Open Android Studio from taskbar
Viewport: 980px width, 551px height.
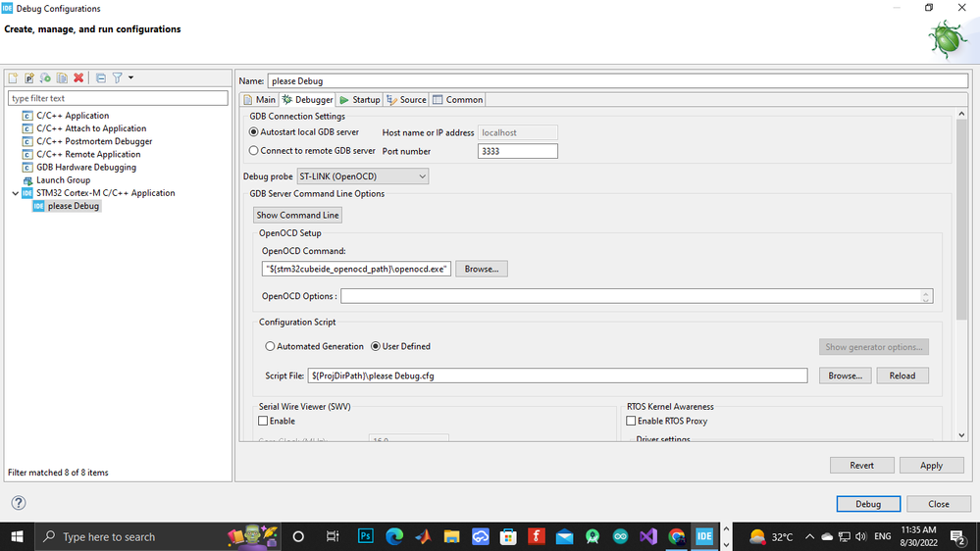(593, 536)
